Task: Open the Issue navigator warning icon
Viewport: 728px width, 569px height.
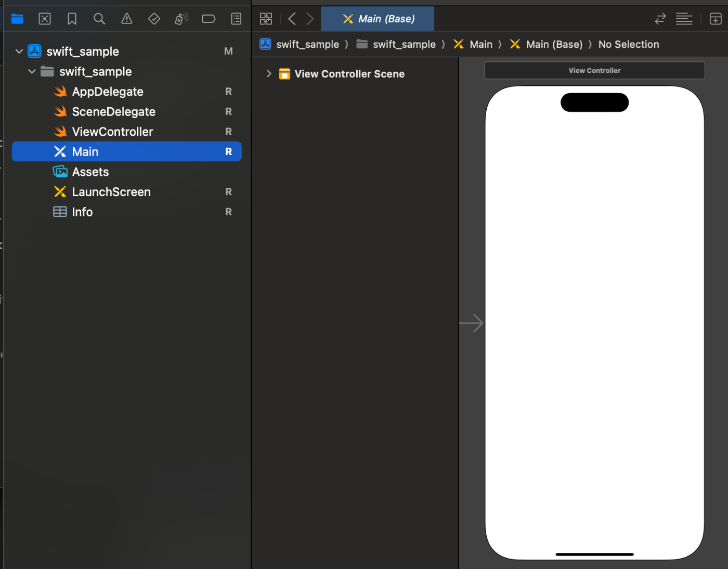Action: pos(127,19)
